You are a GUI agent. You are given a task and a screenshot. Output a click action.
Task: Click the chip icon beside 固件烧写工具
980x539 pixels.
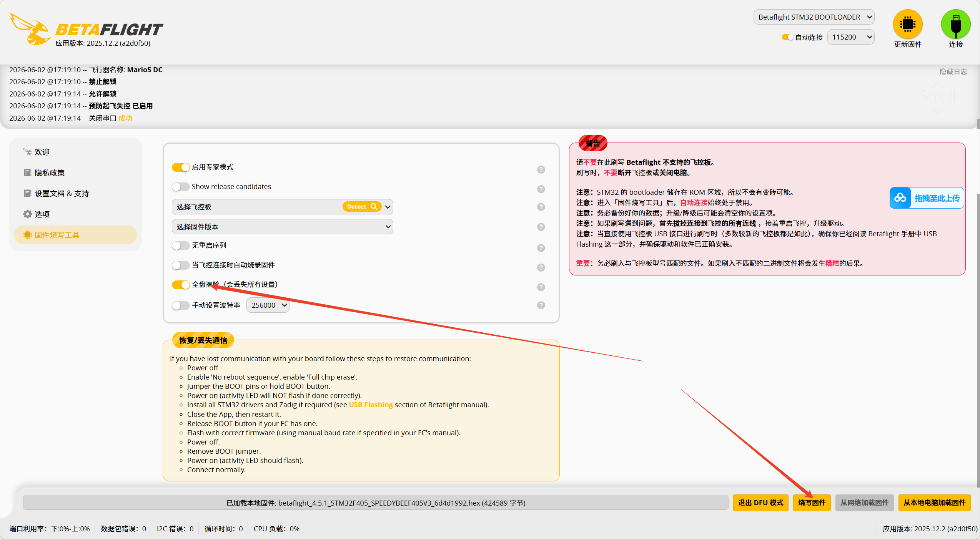tap(27, 235)
